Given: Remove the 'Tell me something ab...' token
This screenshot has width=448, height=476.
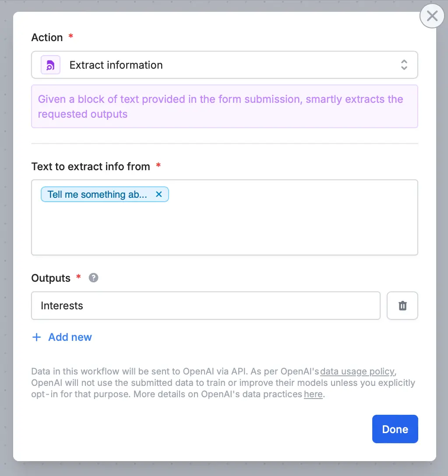Looking at the screenshot, I should [159, 194].
